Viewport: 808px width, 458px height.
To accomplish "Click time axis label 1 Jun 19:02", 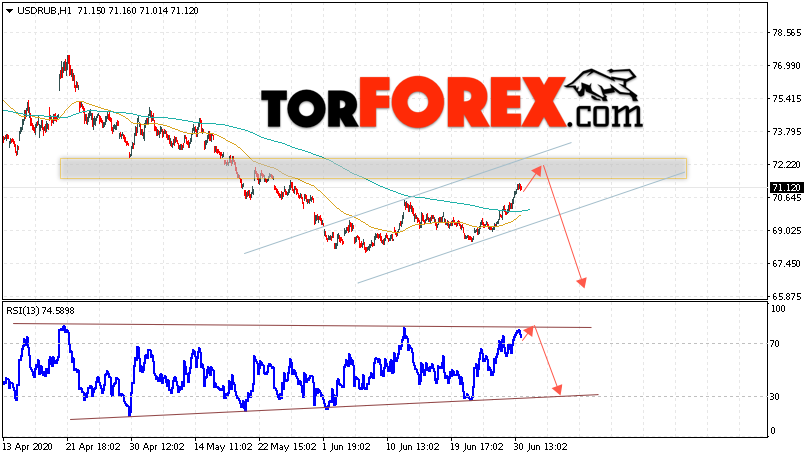I will pyautogui.click(x=346, y=446).
